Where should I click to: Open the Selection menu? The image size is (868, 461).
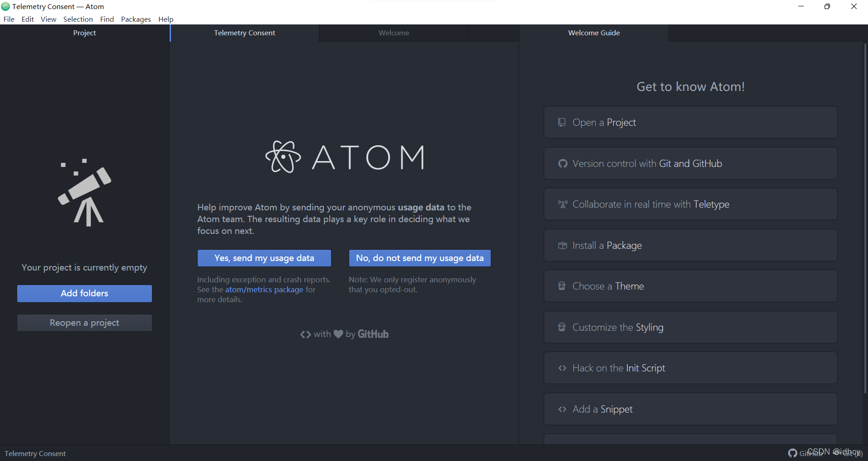pyautogui.click(x=78, y=19)
